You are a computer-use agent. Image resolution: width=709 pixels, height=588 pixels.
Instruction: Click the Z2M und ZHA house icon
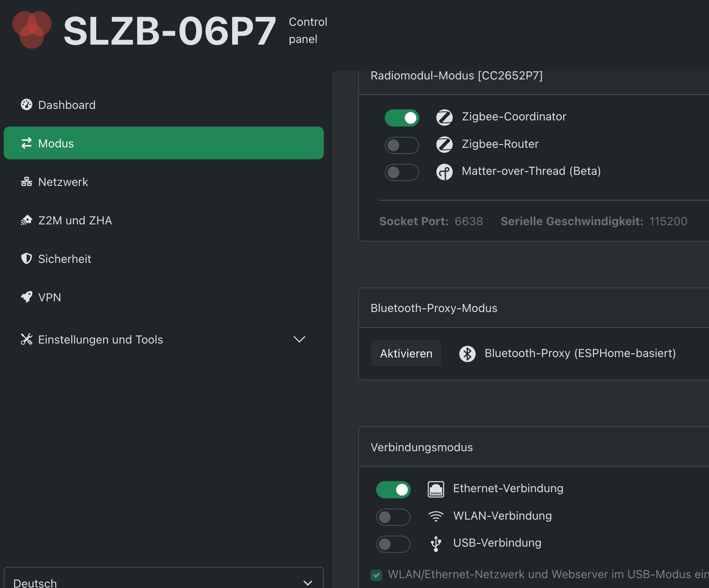(x=27, y=220)
